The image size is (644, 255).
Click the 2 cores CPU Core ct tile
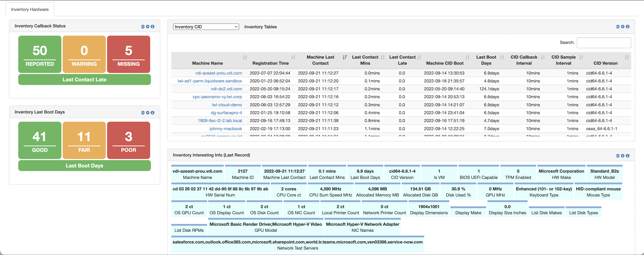289,191
